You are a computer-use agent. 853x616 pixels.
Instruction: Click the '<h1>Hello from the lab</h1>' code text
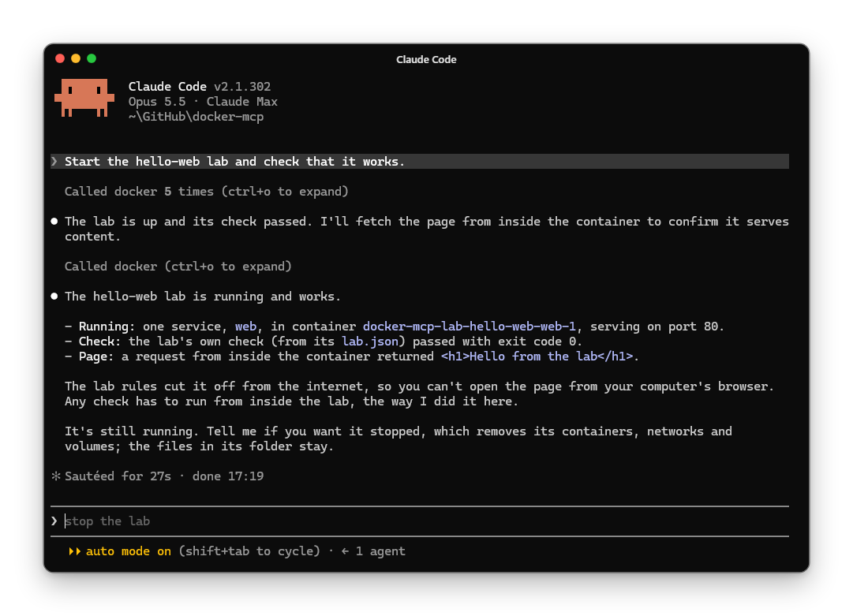click(537, 357)
